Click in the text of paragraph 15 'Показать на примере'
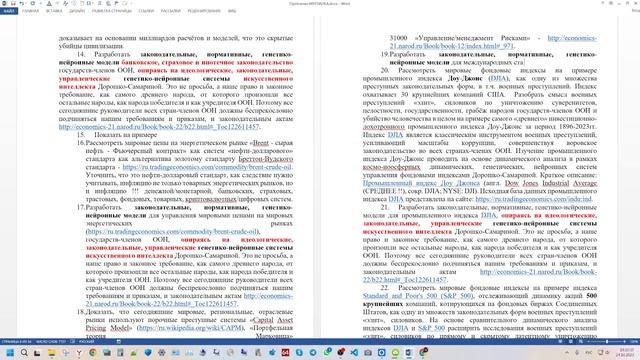The height and width of the screenshot is (360, 640). 126,135
